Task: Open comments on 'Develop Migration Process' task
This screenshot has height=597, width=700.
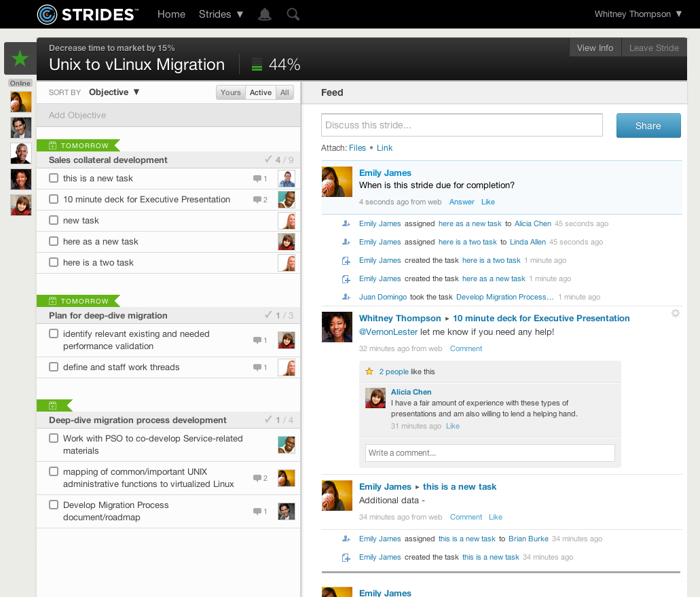Action: [x=260, y=511]
